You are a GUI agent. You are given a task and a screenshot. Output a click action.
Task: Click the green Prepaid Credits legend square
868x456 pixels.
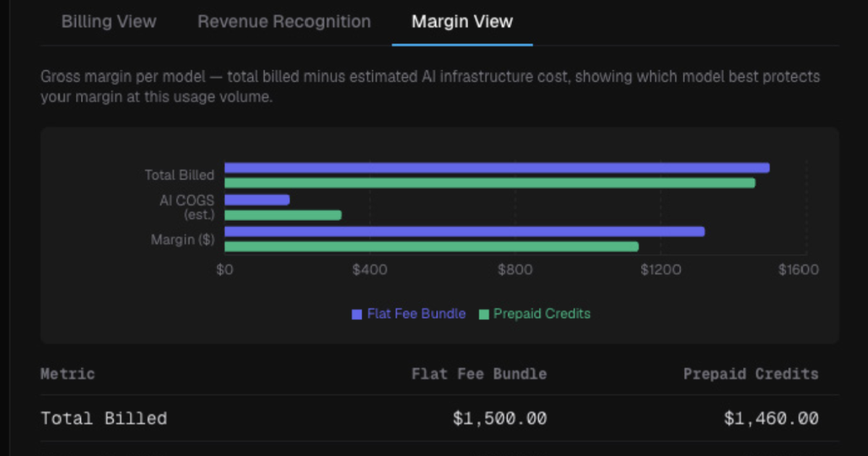482,314
